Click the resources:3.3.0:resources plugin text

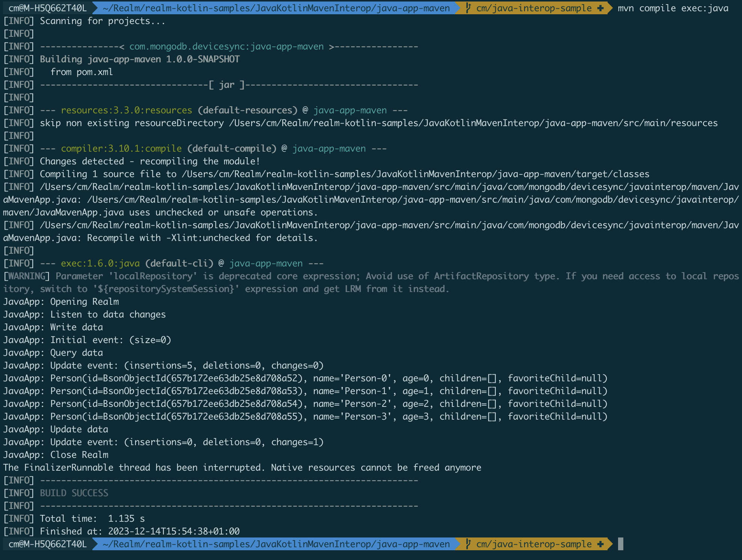126,110
